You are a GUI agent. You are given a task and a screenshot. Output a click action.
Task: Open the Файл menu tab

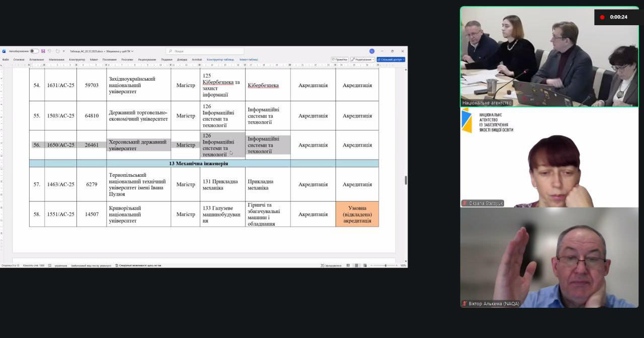[x=6, y=59]
